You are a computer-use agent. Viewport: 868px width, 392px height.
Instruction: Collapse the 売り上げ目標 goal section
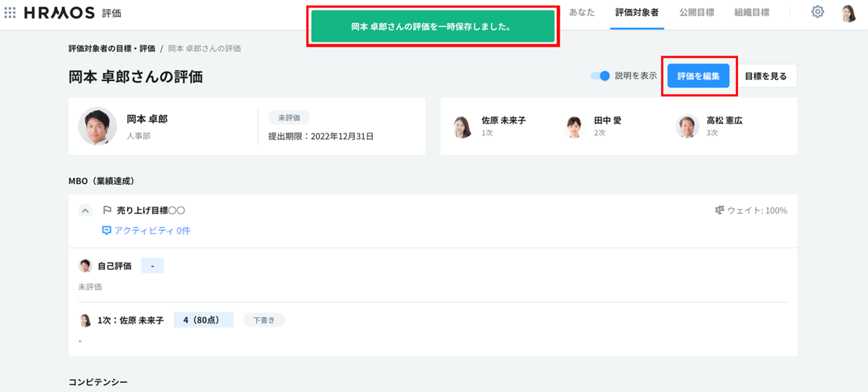point(85,210)
